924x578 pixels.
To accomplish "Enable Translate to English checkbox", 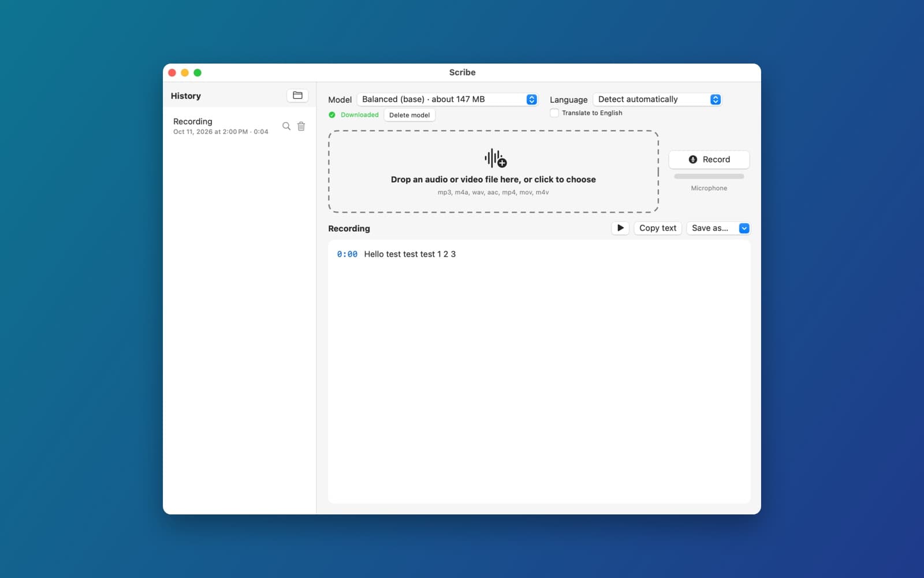I will tap(554, 113).
